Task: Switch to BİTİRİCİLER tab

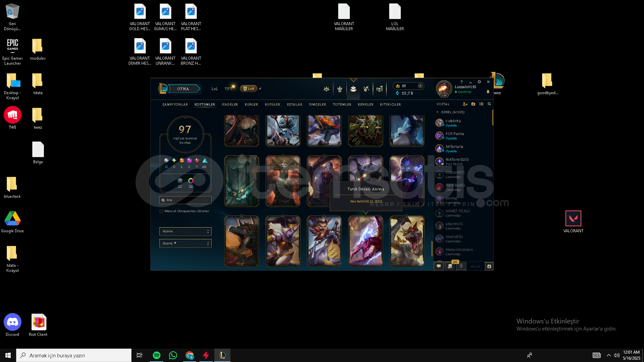Action: click(390, 105)
